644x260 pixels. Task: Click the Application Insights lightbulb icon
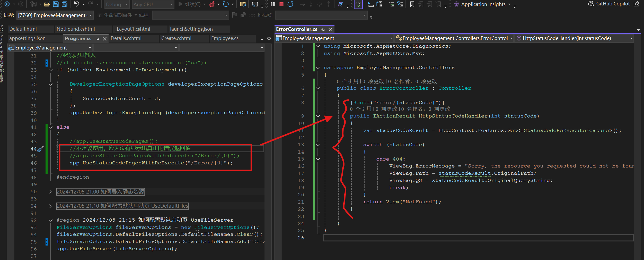point(456,4)
